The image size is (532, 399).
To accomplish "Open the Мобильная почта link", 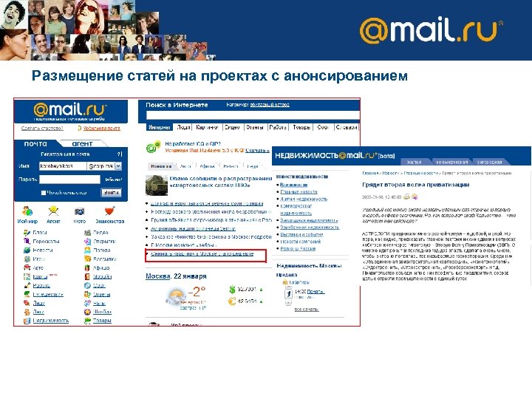I will coord(102,129).
